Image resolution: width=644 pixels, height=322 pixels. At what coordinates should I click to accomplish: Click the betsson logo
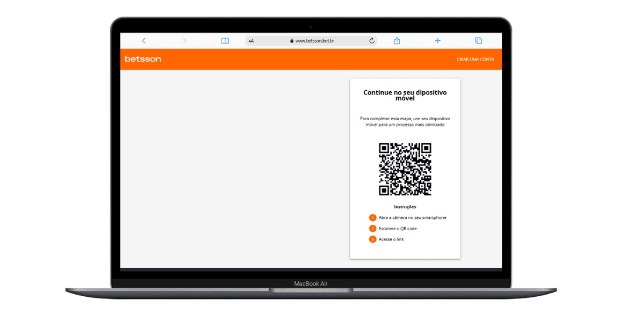tap(143, 59)
